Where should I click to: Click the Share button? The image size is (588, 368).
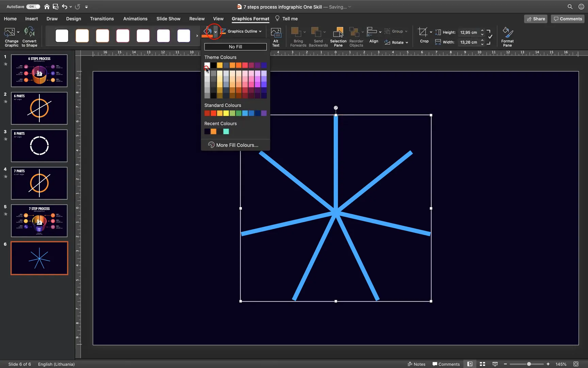pyautogui.click(x=536, y=19)
